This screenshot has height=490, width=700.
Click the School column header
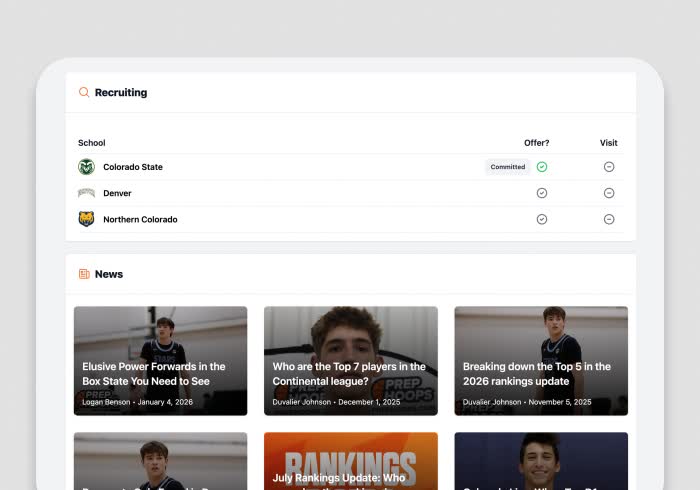(92, 143)
